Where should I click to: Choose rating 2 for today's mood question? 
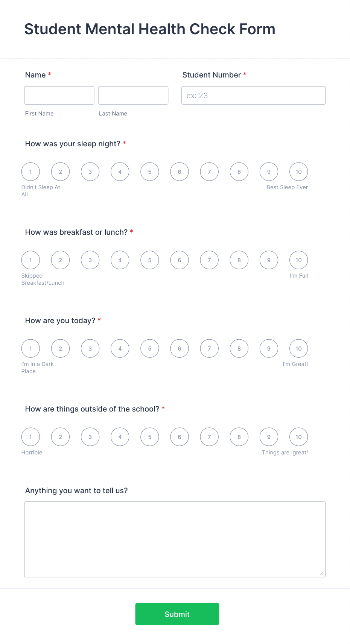(x=60, y=348)
